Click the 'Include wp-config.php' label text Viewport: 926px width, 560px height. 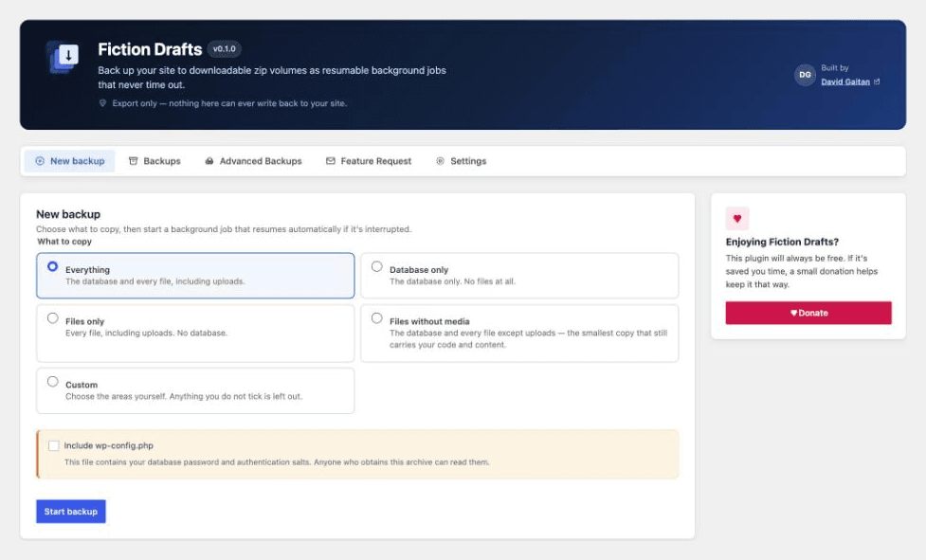(x=109, y=445)
